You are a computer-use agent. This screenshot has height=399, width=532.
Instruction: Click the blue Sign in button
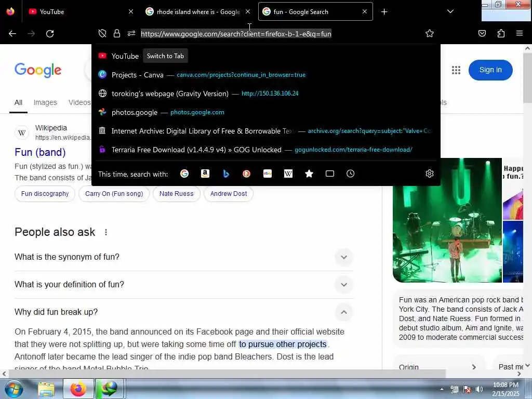pos(490,70)
